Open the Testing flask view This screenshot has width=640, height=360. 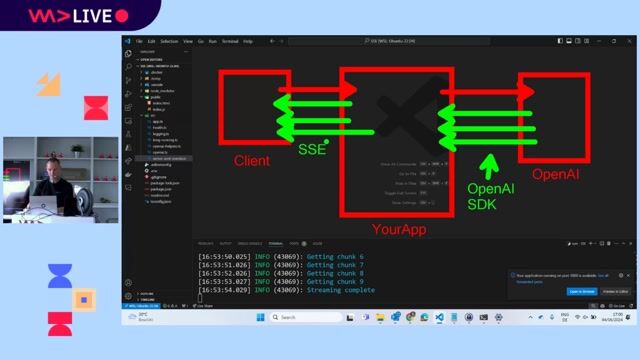(x=128, y=134)
